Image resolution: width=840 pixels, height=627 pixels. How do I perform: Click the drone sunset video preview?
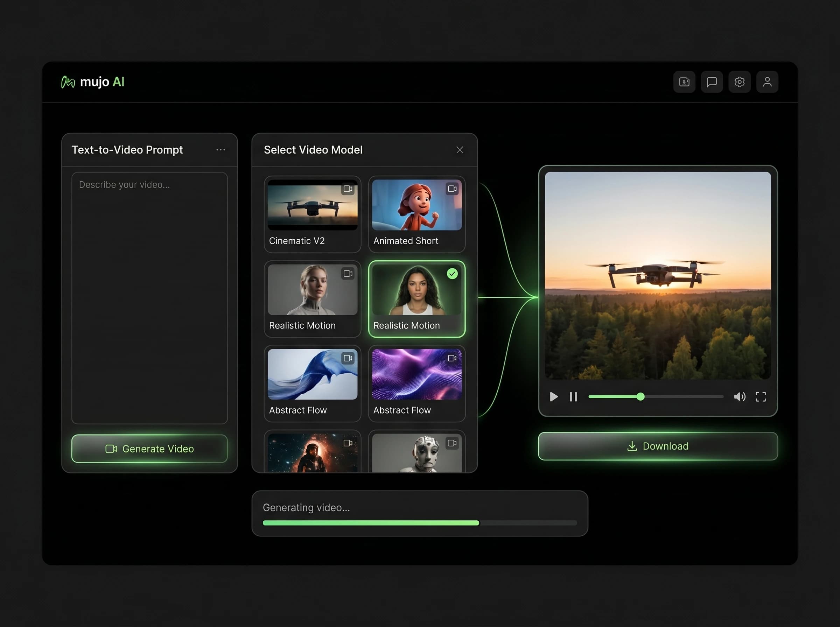(658, 276)
